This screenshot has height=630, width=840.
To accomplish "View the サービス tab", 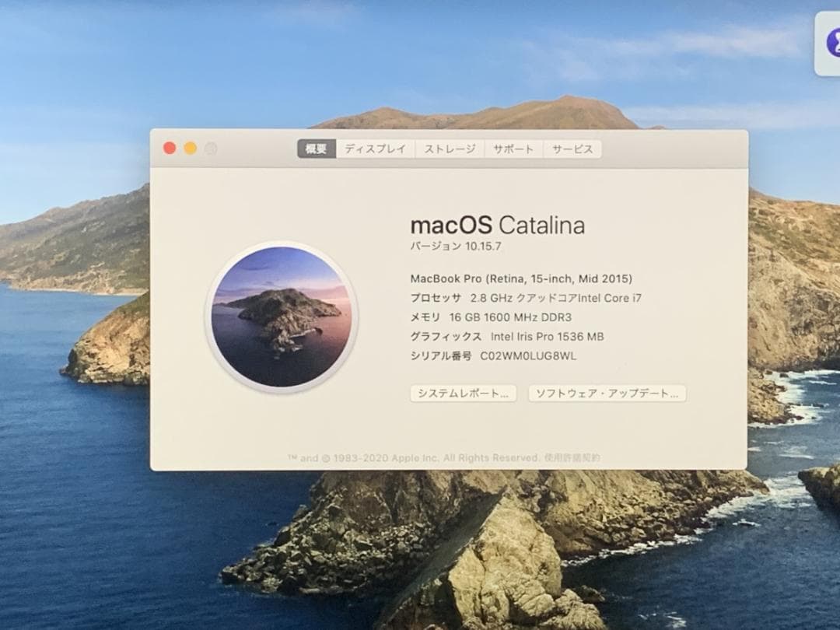I will 574,149.
